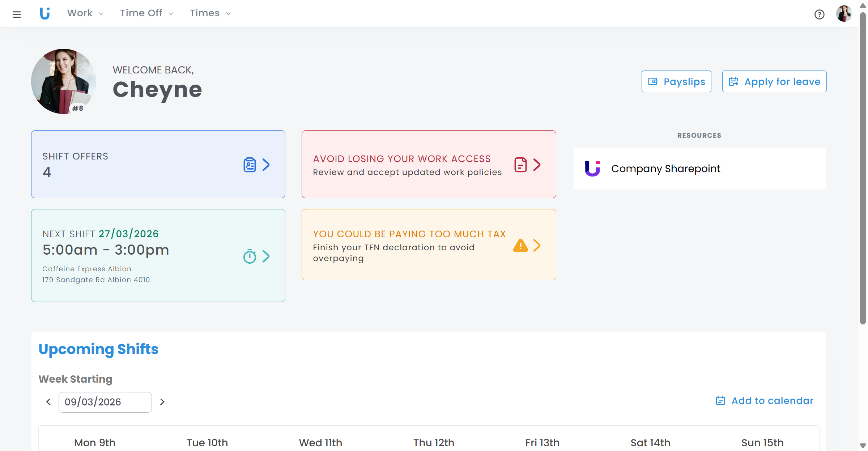868x451 pixels.
Task: Click the work policies document icon
Action: click(520, 165)
